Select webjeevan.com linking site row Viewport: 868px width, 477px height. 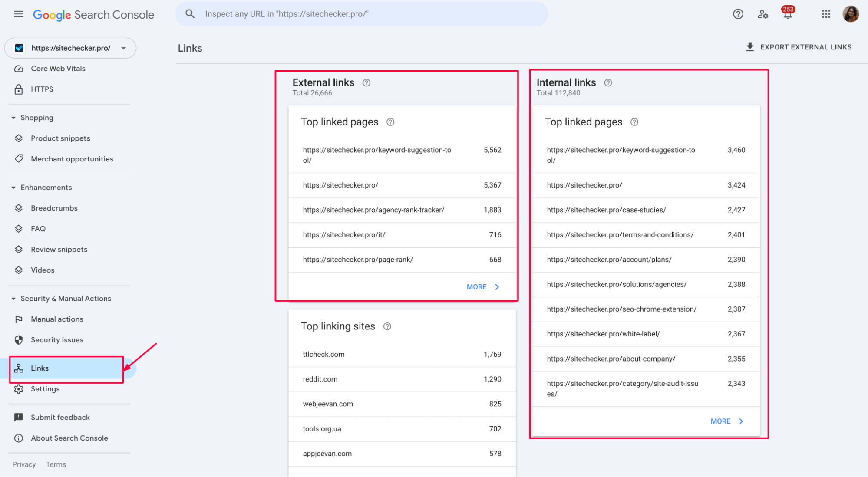402,404
